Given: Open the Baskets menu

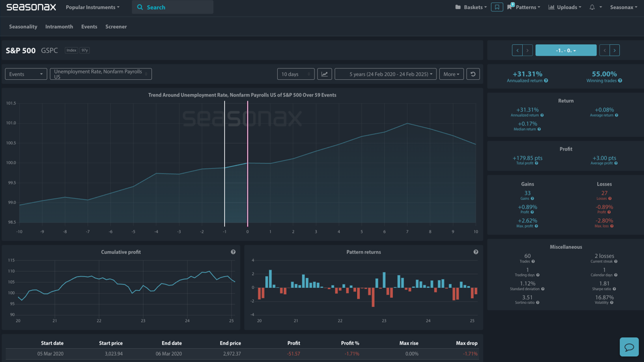Looking at the screenshot, I should pos(471,7).
